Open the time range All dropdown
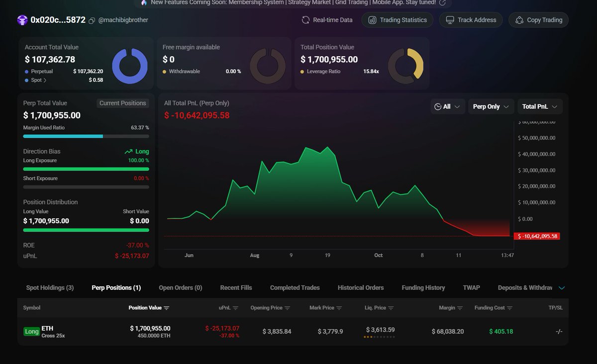Viewport: 597px width, 364px height. click(447, 106)
